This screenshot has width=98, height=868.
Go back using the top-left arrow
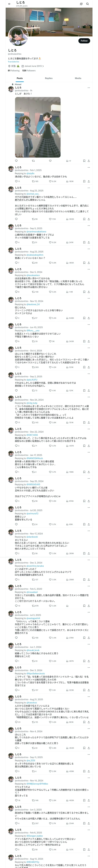coord(9,4)
